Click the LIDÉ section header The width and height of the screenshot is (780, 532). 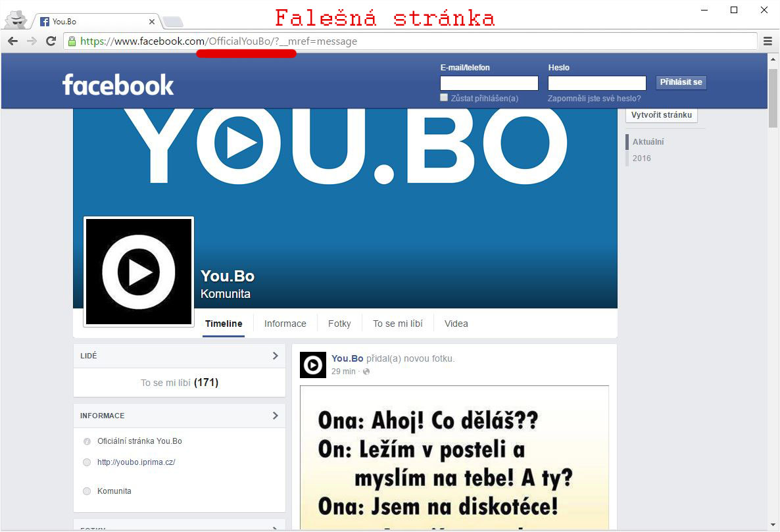(x=180, y=356)
